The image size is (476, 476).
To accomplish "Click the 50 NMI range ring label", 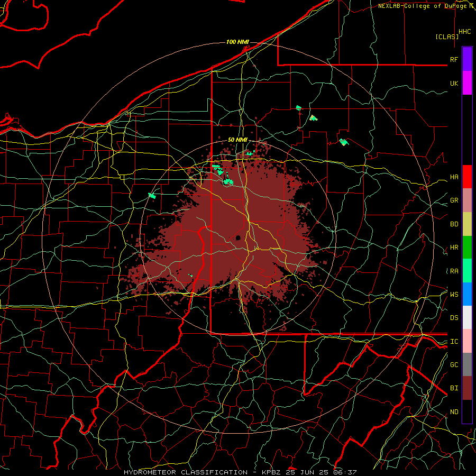I will tap(237, 140).
